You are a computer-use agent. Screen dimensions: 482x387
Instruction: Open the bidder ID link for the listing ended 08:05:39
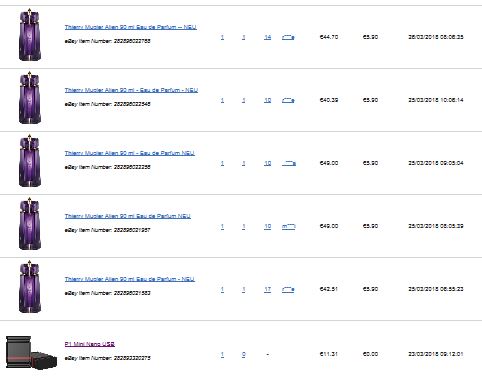(289, 226)
